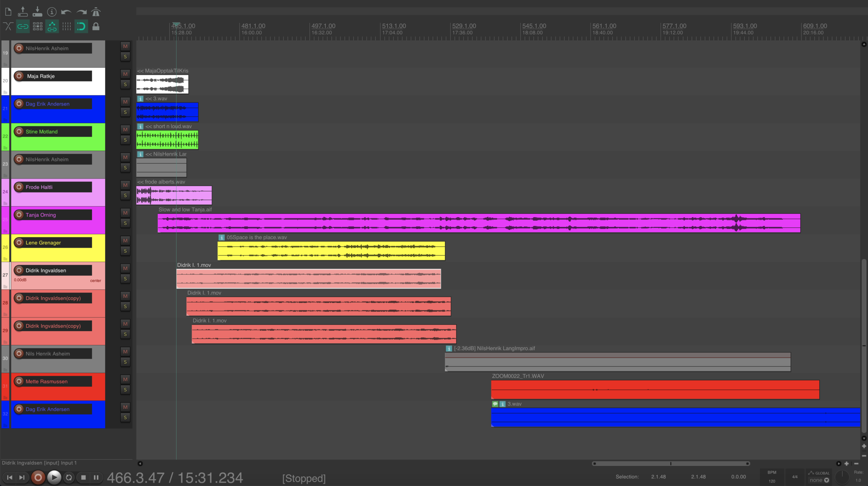Toggle Ripple Editing grid icon

click(37, 27)
